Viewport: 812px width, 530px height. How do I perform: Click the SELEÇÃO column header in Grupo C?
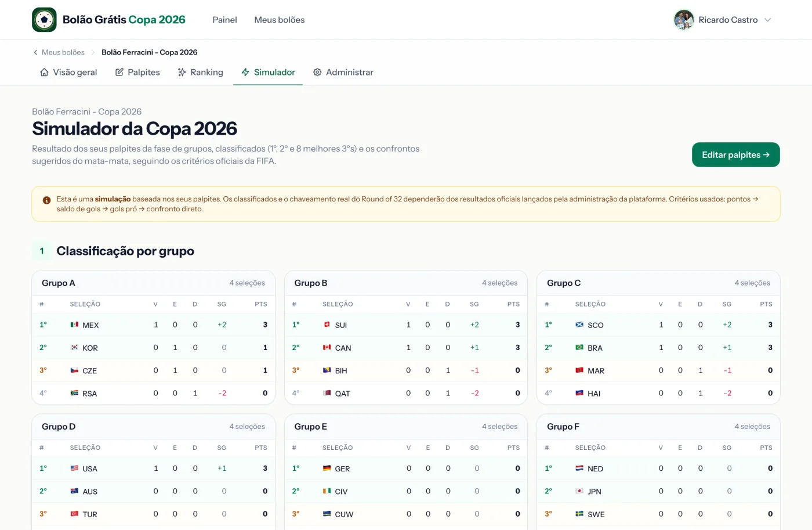tap(590, 304)
